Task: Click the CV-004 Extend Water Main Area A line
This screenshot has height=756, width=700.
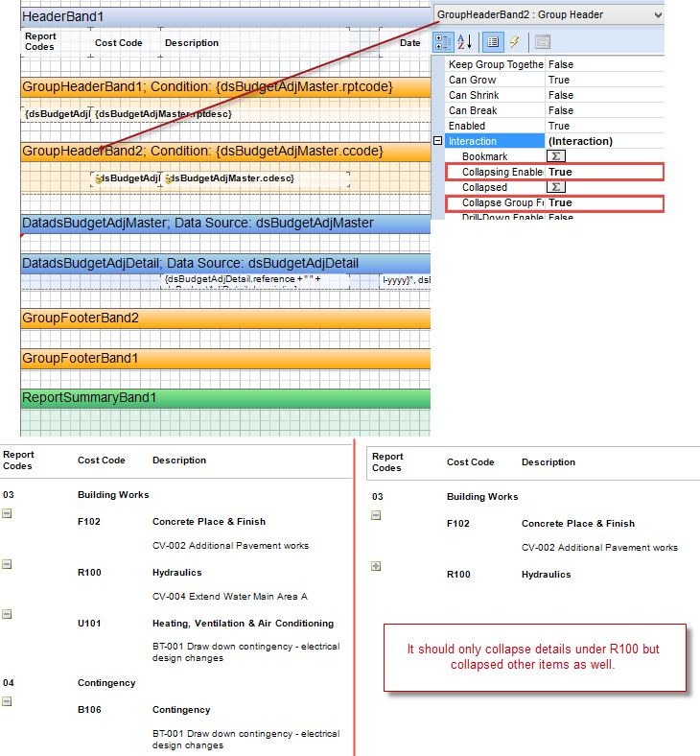Action: (230, 597)
